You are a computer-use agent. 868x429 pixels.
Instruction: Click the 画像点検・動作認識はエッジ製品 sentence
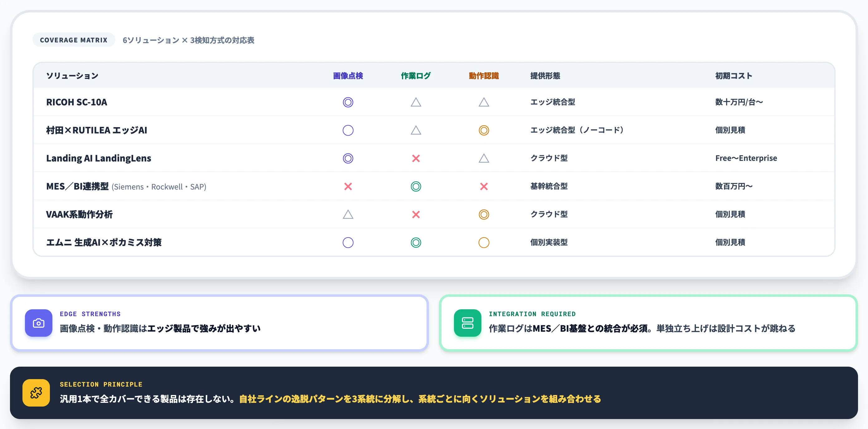pyautogui.click(x=160, y=328)
